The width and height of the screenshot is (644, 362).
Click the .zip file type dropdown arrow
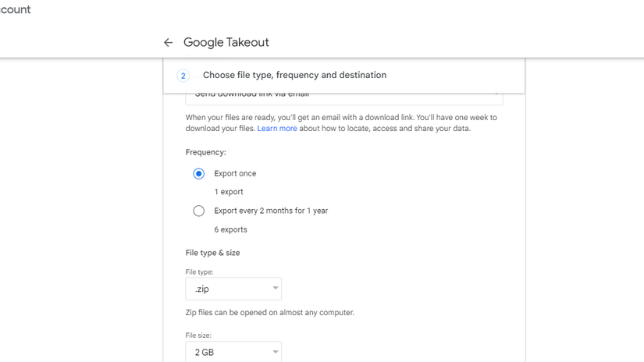pyautogui.click(x=275, y=289)
